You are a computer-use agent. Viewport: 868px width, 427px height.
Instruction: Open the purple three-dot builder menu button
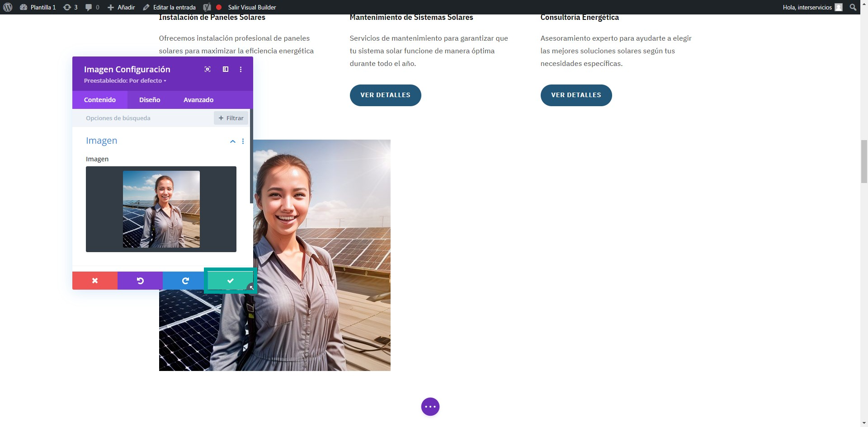(x=430, y=407)
